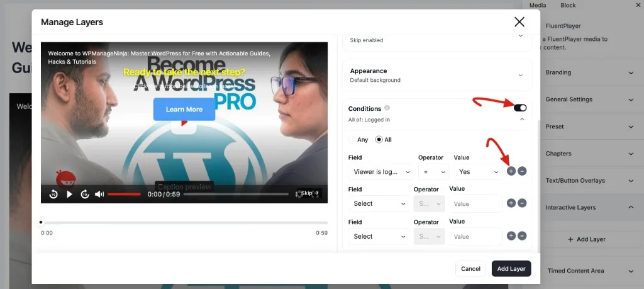Rewind the video 10 seconds
This screenshot has width=644, height=289.
[53, 194]
